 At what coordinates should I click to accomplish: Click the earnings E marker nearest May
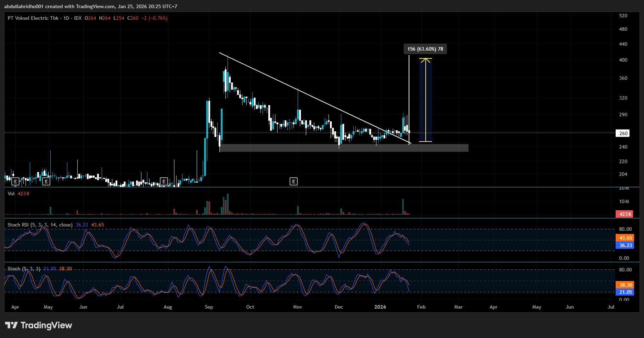[46, 182]
